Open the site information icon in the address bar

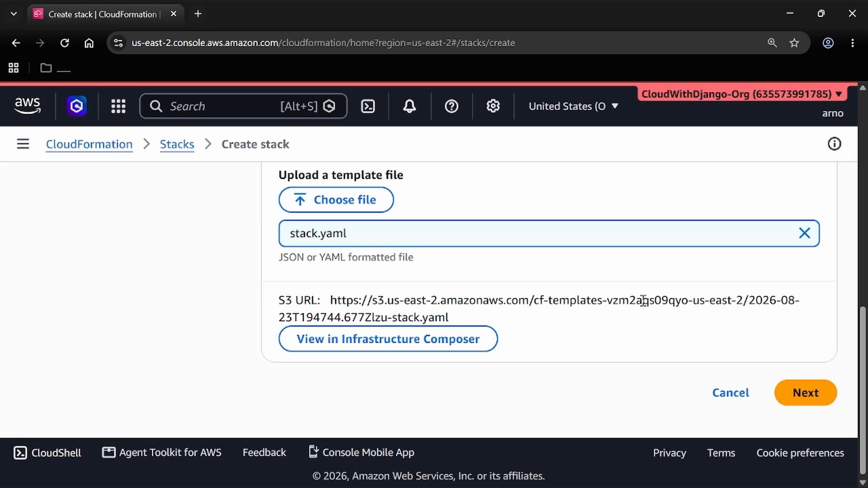tap(118, 43)
